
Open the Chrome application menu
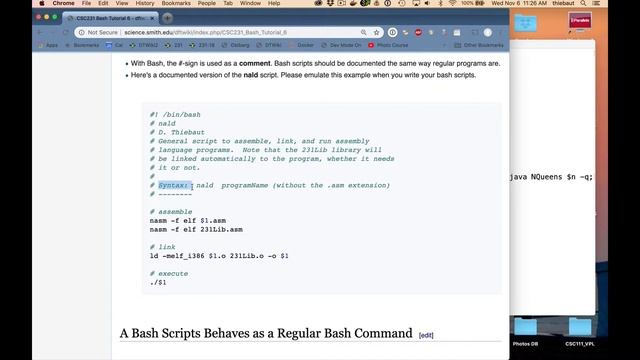point(63,3)
